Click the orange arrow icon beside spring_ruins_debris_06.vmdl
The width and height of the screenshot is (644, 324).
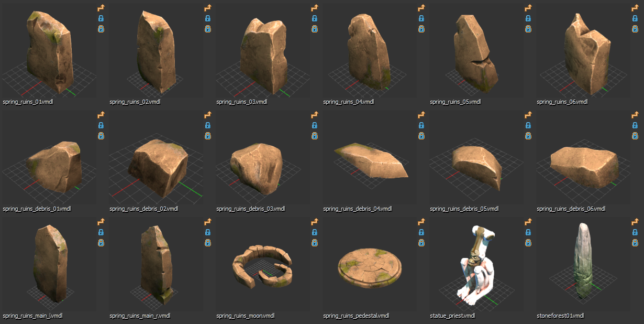tap(635, 115)
